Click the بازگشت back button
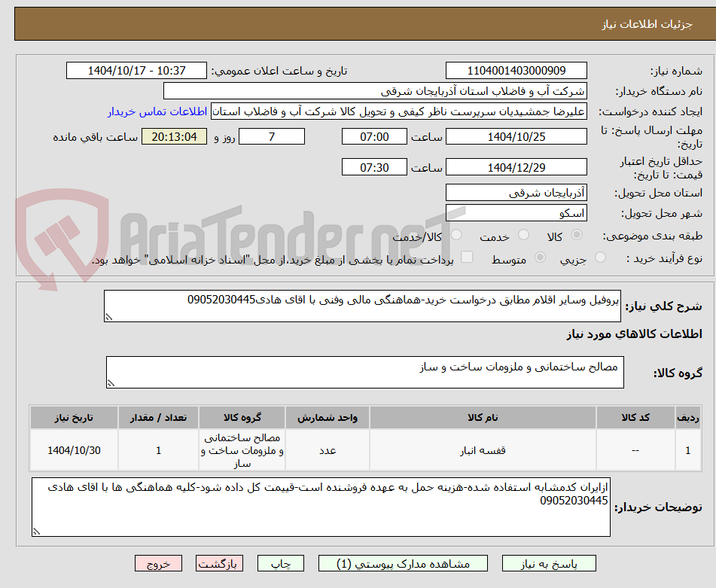The image size is (716, 588). pyautogui.click(x=219, y=563)
